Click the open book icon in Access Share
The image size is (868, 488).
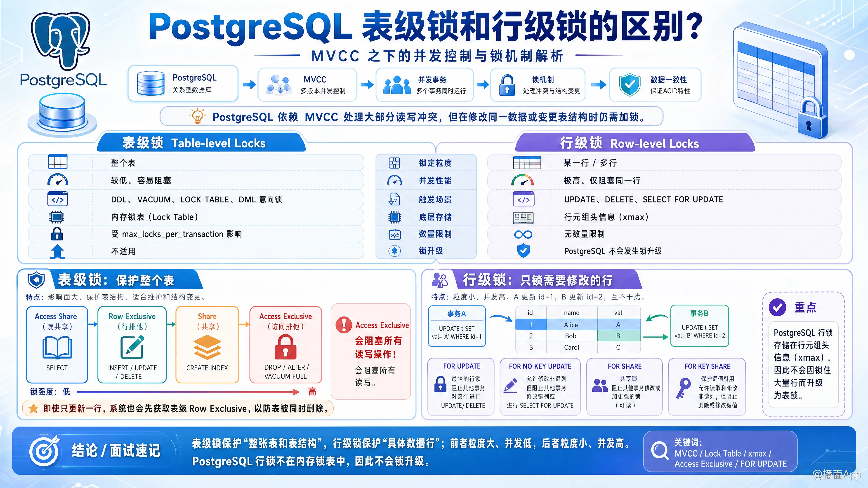click(x=57, y=348)
